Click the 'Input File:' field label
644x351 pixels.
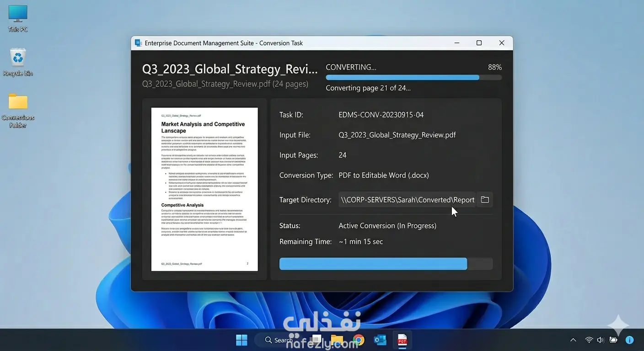coord(295,135)
